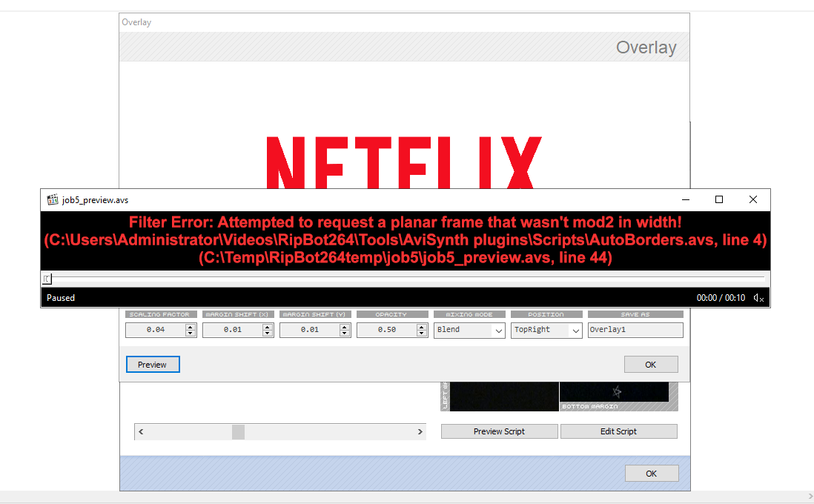
Task: Click the preview player seek track
Action: point(405,279)
